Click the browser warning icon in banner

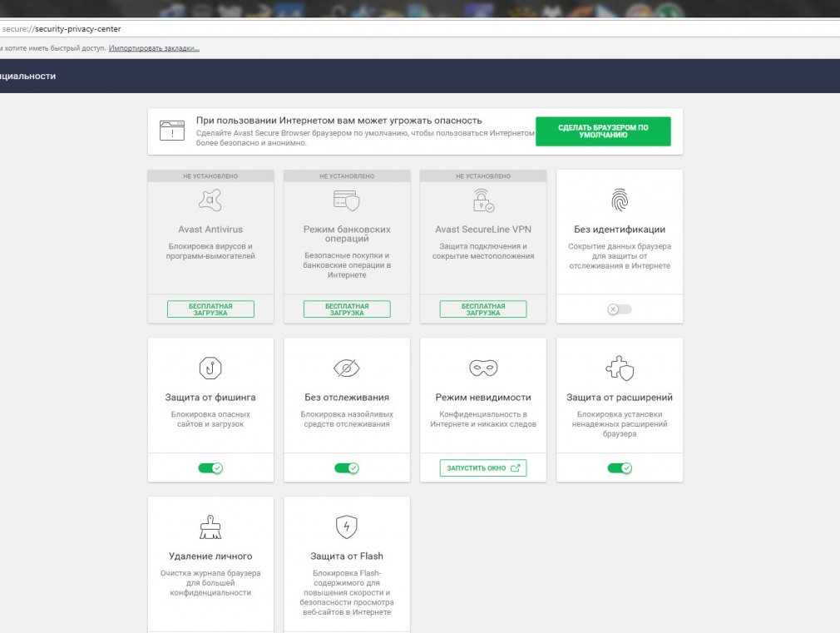[x=172, y=131]
